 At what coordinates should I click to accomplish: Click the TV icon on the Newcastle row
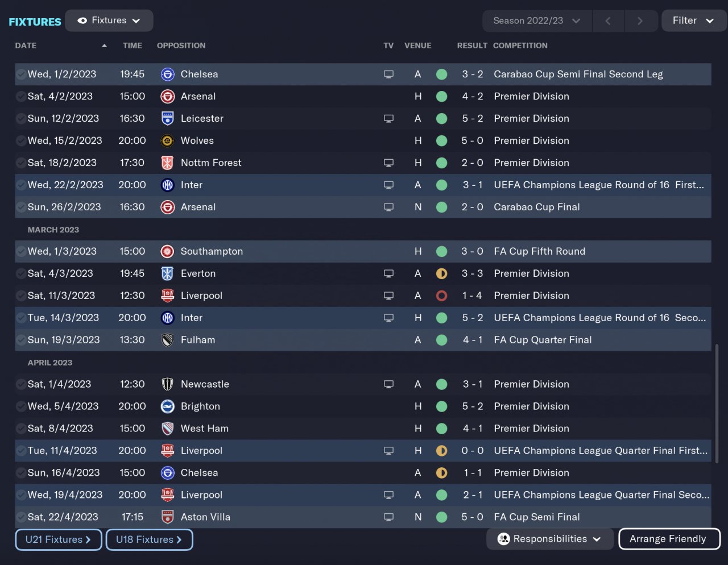(x=388, y=385)
